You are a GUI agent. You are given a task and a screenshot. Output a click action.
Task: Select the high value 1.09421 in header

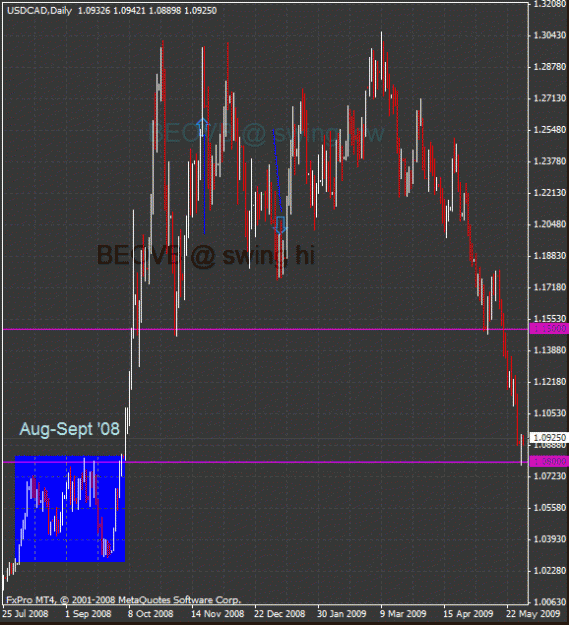point(129,11)
